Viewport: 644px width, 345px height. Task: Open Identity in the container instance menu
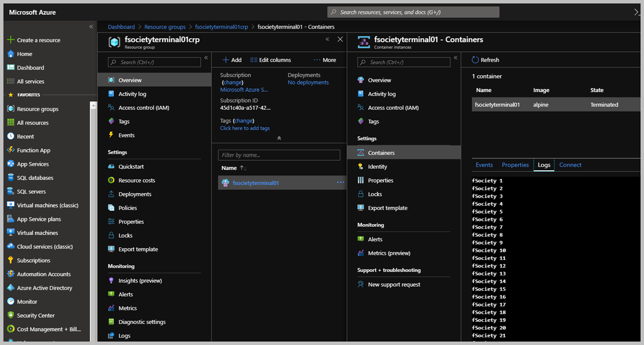[377, 167]
